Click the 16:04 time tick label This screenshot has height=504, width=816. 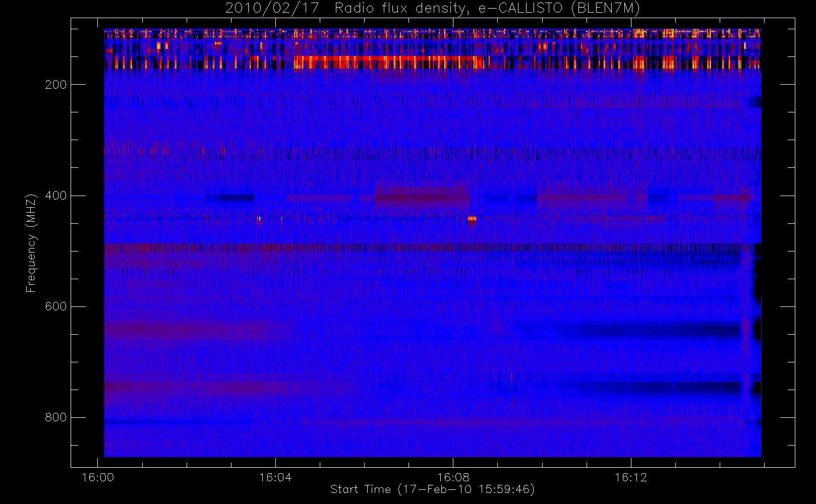[x=275, y=477]
